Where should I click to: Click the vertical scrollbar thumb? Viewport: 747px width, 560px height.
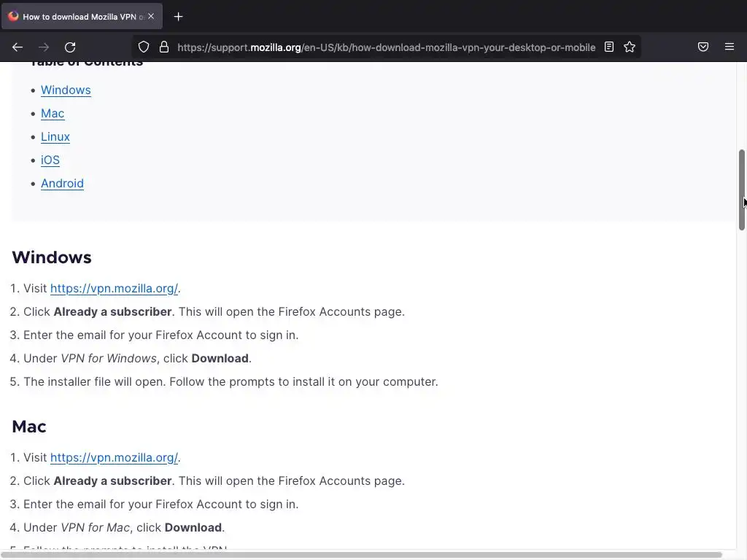[x=742, y=190]
